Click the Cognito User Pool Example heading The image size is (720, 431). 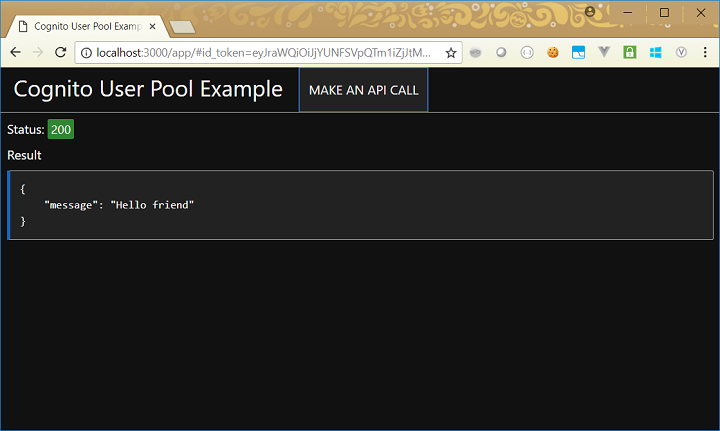148,89
